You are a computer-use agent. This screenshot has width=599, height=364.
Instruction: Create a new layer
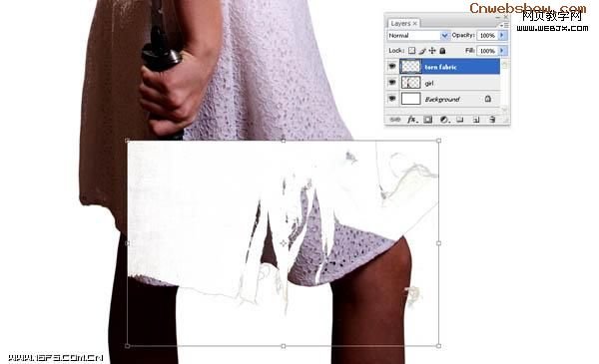tap(476, 120)
